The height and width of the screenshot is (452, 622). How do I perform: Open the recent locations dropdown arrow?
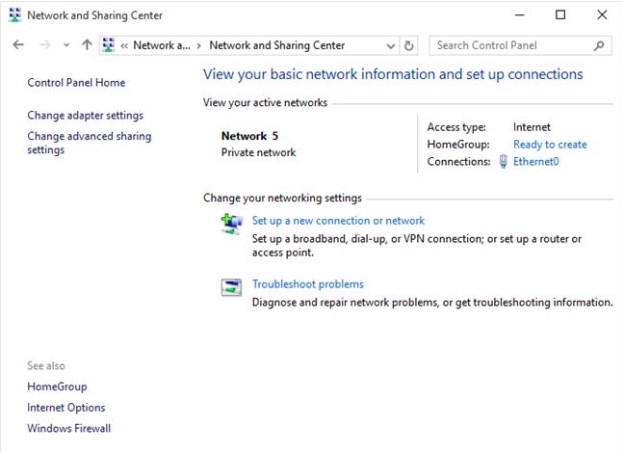[66, 45]
